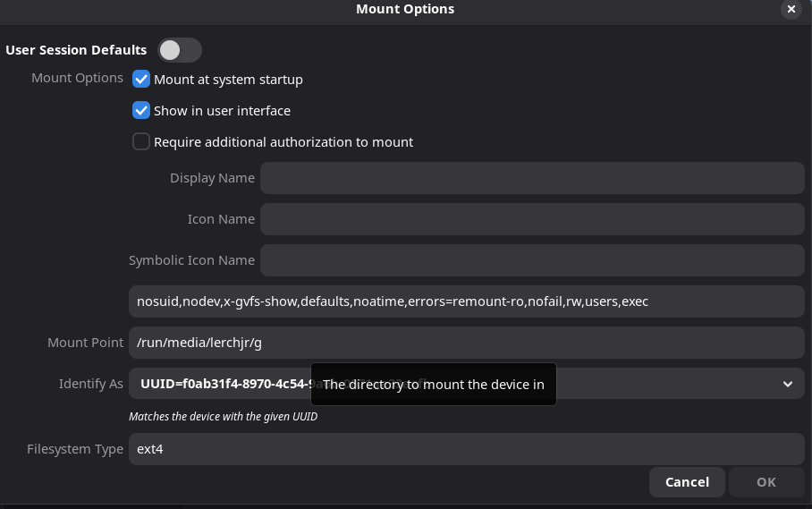Click the directory to mount tooltip
Screen dimensions: 812x509
(434, 385)
